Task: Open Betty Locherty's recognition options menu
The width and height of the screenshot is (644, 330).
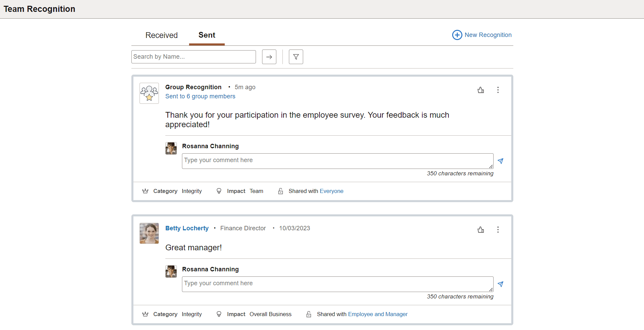Action: pyautogui.click(x=498, y=230)
